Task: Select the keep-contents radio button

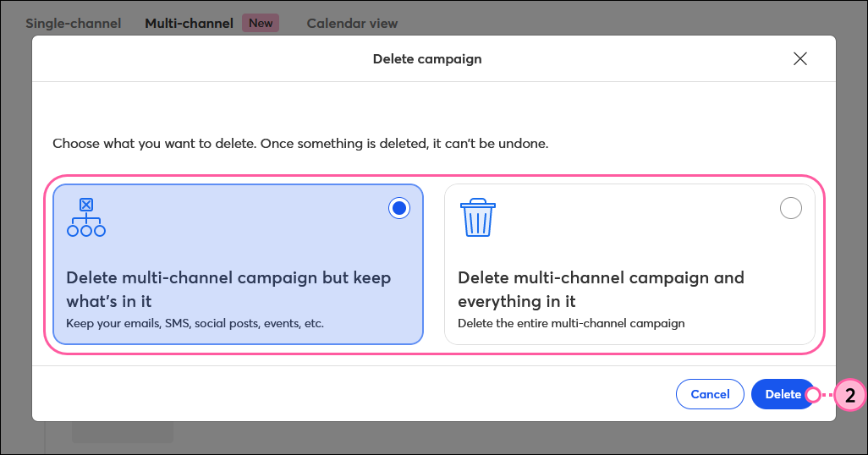Action: tap(399, 208)
